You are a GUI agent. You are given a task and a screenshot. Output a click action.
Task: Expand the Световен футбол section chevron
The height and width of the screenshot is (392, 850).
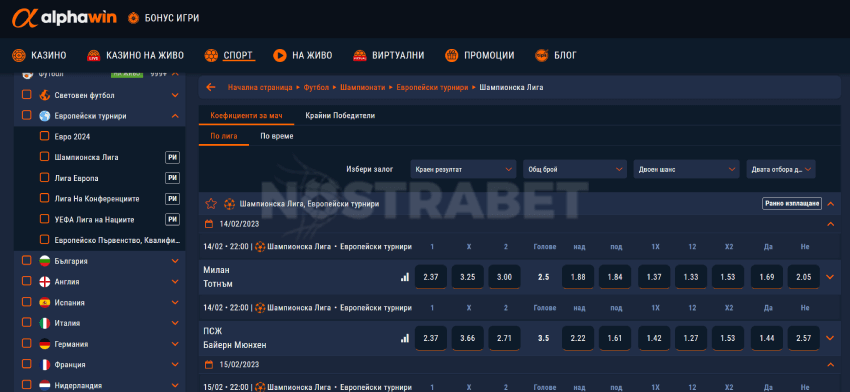175,95
